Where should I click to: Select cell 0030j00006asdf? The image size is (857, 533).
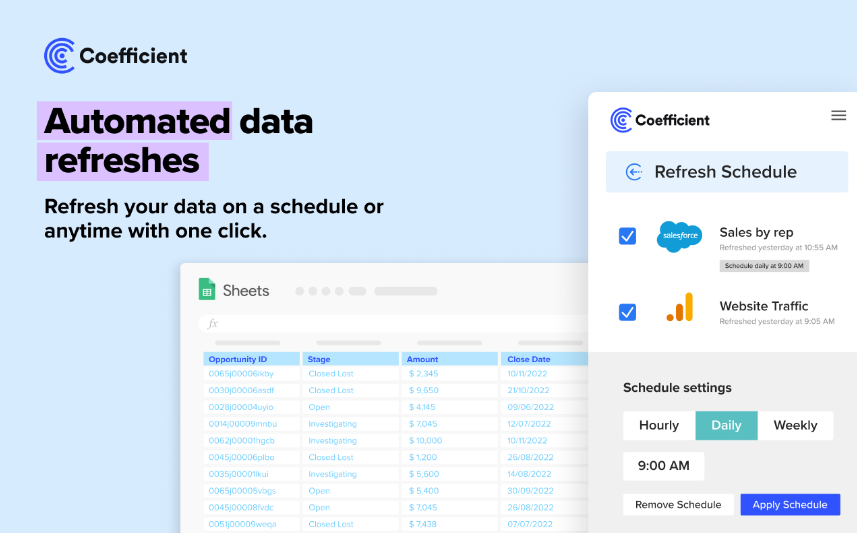251,390
